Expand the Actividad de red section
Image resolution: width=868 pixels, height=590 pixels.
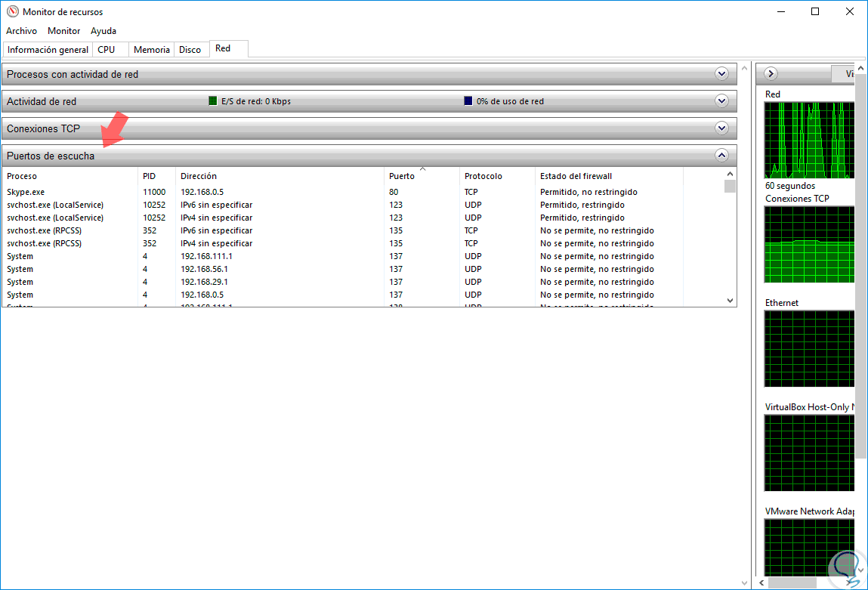click(x=721, y=100)
